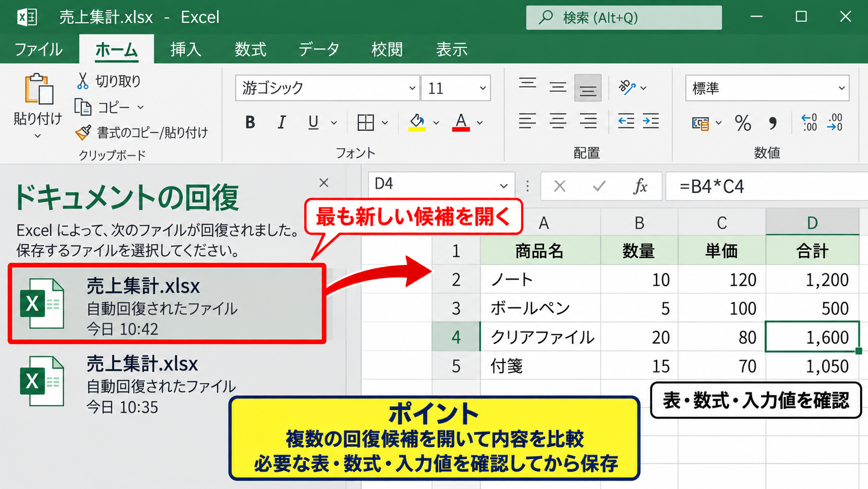Screen dimensions: 868x489
Task: Open the 游ゴシック font name dropdown
Action: [x=412, y=88]
